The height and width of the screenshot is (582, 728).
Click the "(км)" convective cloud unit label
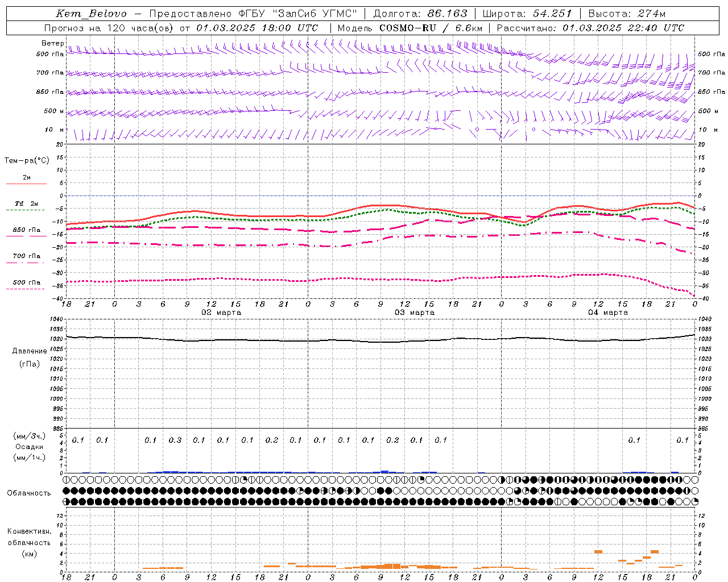point(30,554)
